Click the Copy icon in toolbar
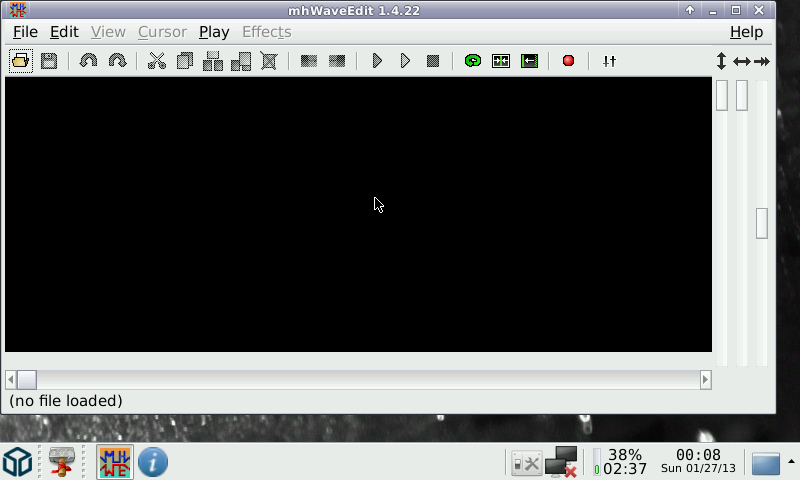This screenshot has width=800, height=480. (x=184, y=61)
